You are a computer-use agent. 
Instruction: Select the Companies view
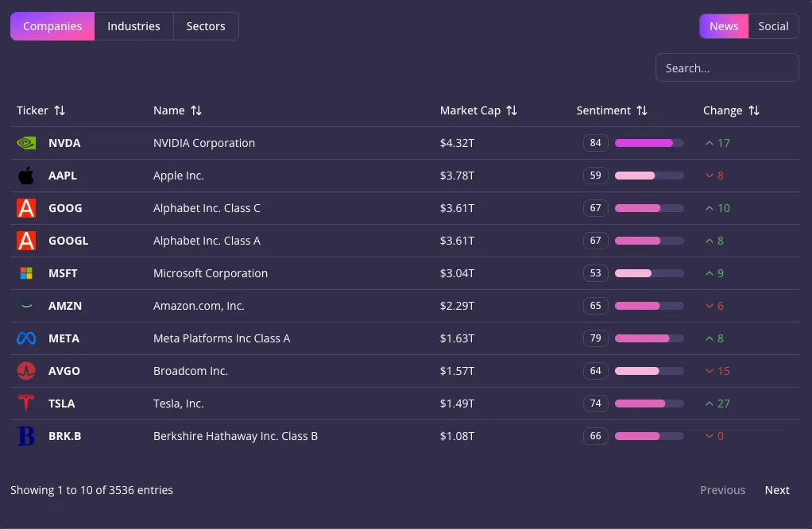[x=52, y=26]
